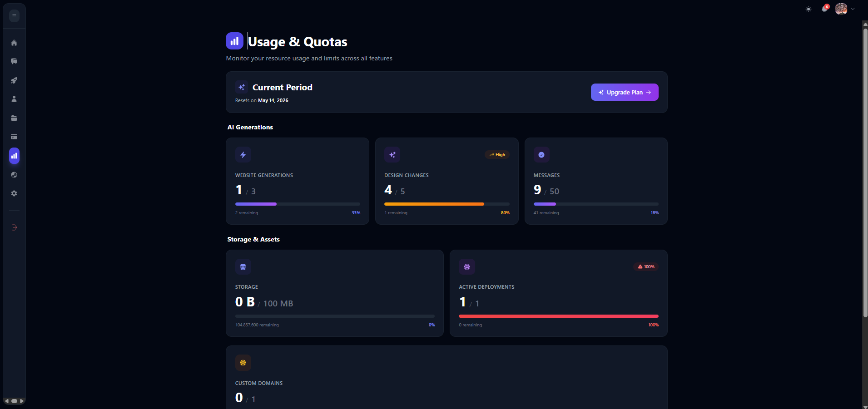Open the rocket deployments sidebar icon
Image resolution: width=868 pixels, height=409 pixels.
pyautogui.click(x=14, y=80)
